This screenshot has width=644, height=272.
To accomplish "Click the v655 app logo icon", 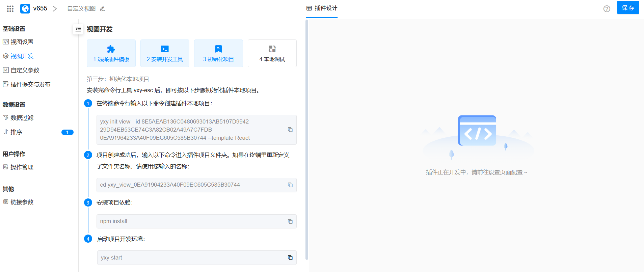I will coord(25,8).
